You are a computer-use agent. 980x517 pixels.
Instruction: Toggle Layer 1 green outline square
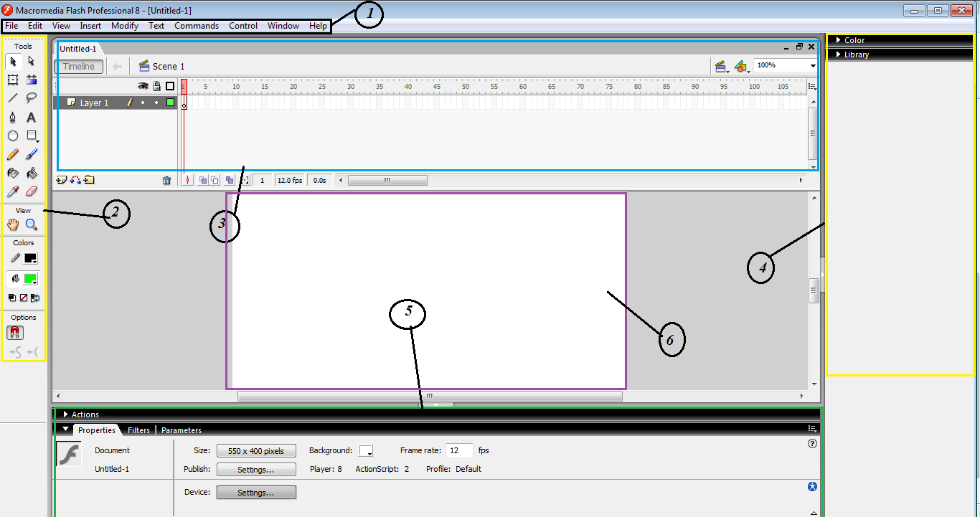[x=170, y=103]
